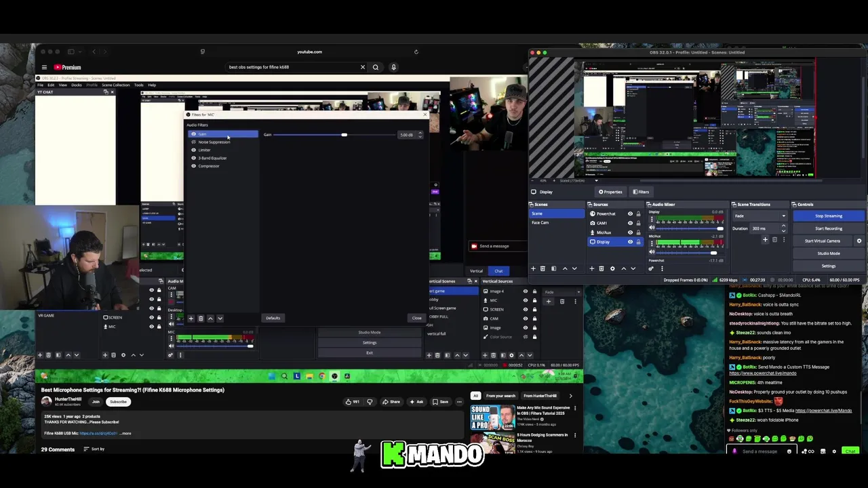
Task: Click the YouTube search magnifier button
Action: (x=375, y=67)
